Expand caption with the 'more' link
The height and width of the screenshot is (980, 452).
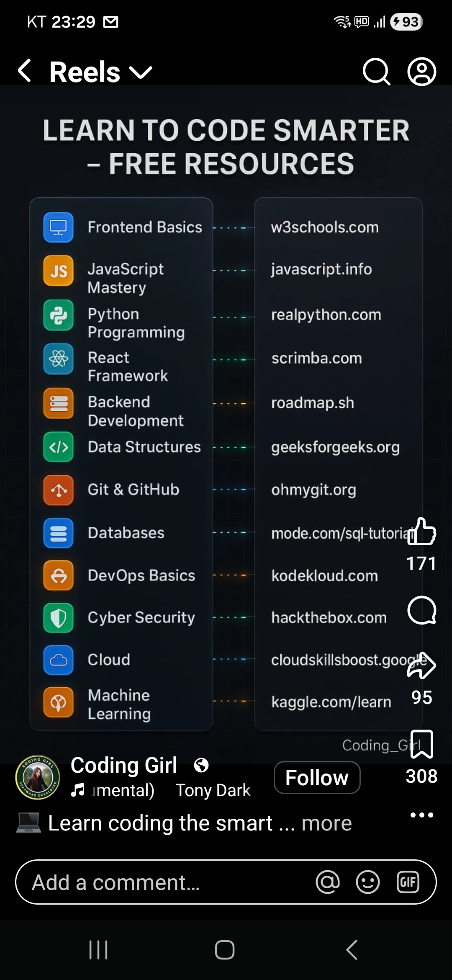[x=326, y=823]
